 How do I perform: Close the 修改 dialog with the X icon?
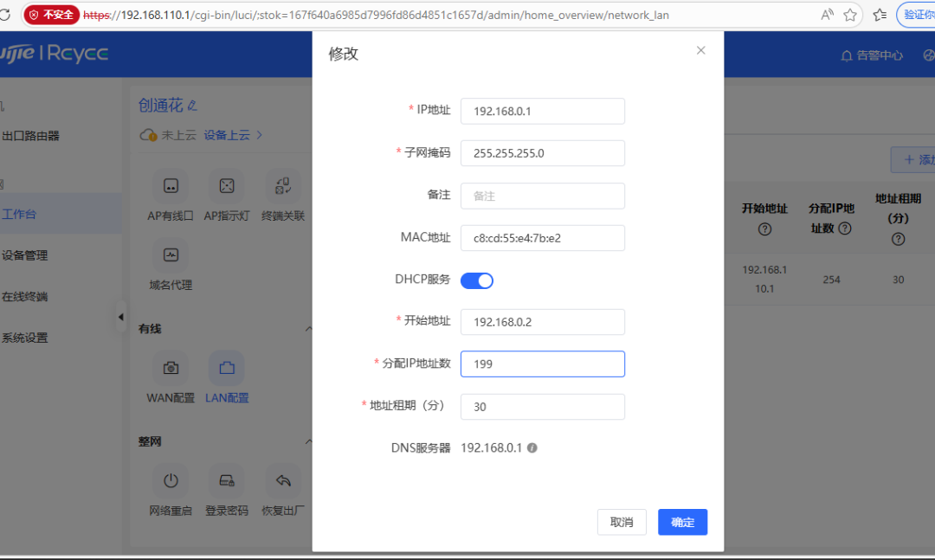coord(700,51)
